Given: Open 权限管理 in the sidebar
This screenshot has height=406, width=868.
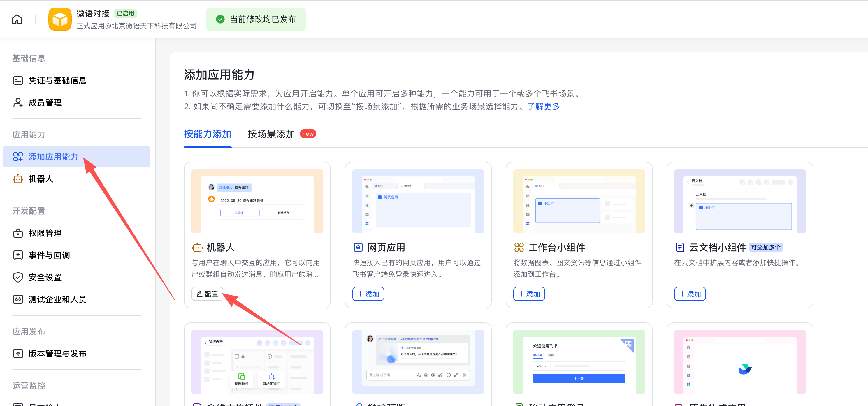Looking at the screenshot, I should [45, 233].
